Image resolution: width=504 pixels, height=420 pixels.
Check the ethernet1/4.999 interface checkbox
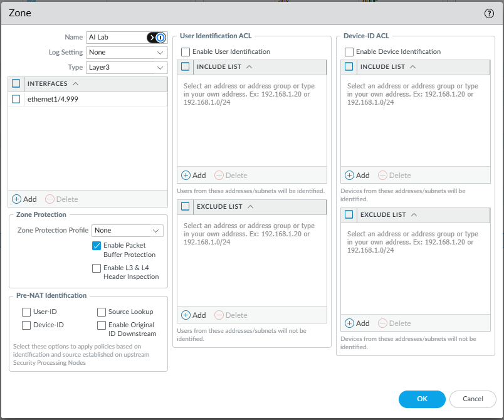click(x=16, y=99)
